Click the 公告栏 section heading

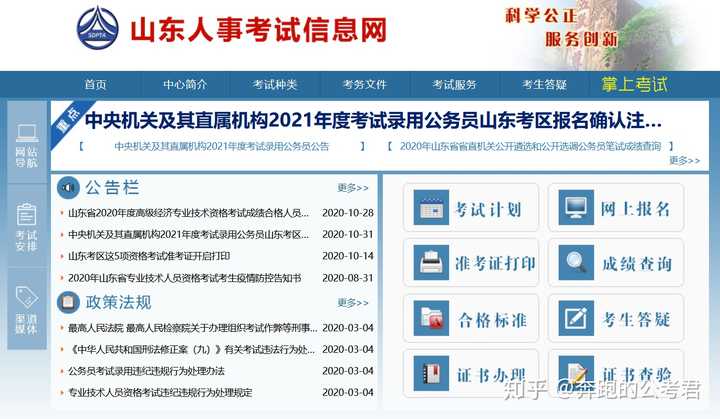point(112,187)
